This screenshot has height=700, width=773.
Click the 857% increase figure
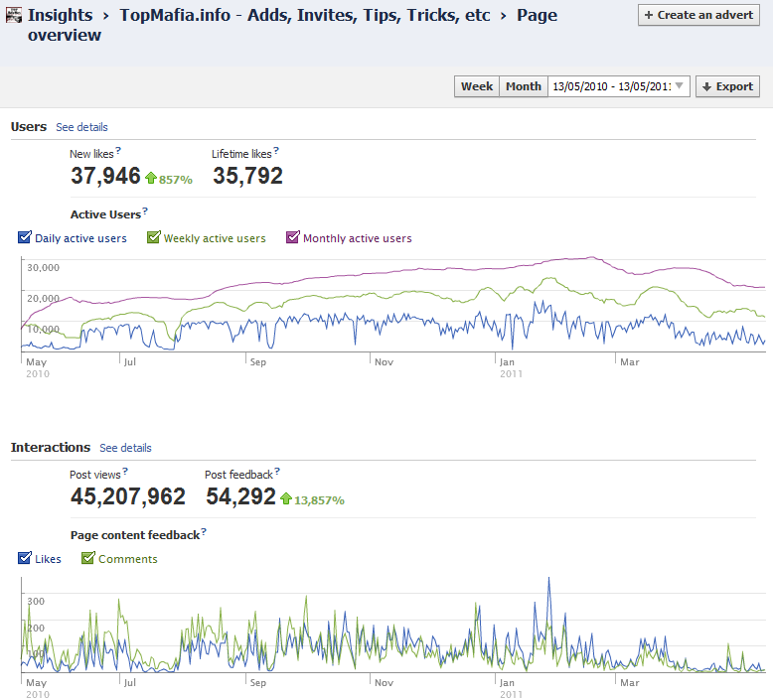point(176,180)
